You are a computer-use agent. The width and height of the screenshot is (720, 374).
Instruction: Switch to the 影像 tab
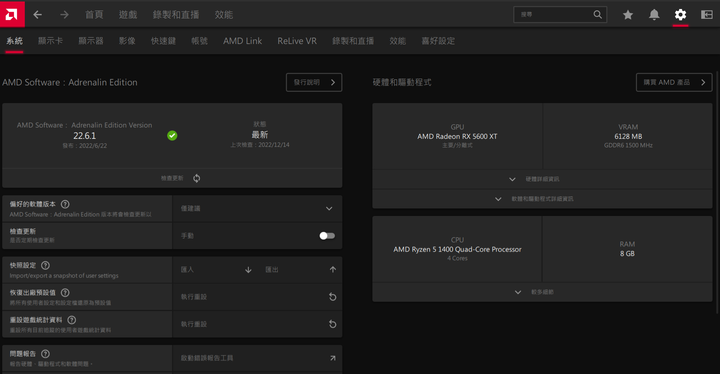(x=127, y=41)
